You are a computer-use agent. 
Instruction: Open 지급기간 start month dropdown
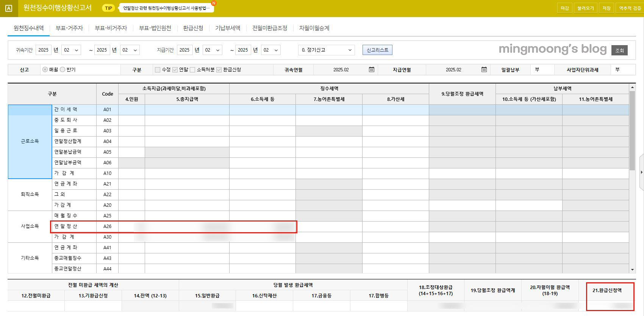pos(212,50)
